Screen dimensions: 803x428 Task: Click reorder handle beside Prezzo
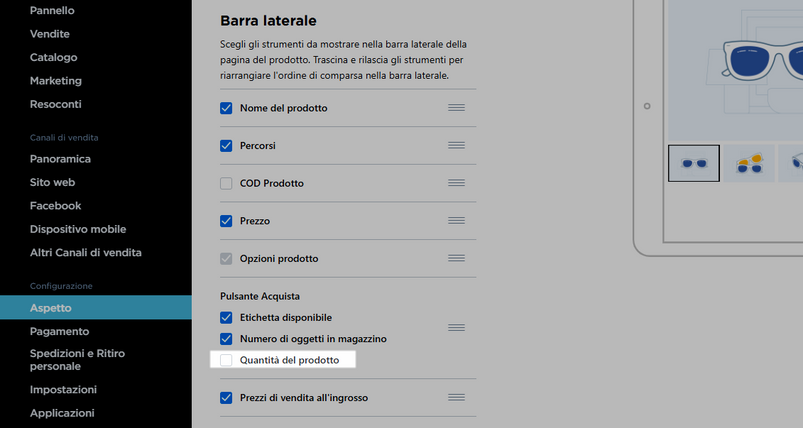[x=456, y=221]
